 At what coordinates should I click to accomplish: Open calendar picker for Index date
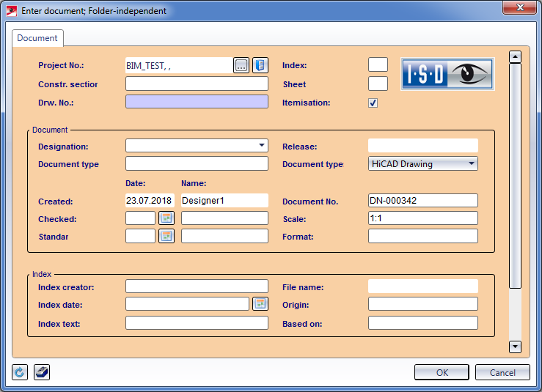pos(260,303)
